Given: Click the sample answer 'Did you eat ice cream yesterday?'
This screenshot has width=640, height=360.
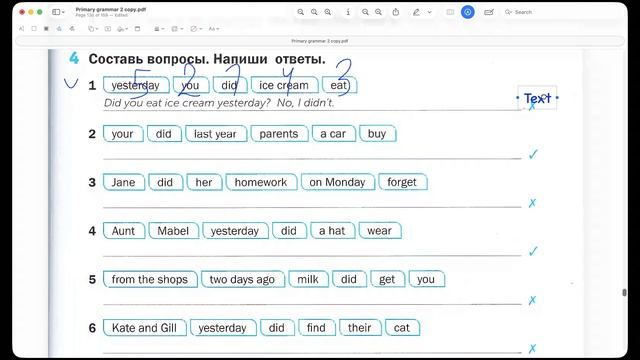Looking at the screenshot, I should click(x=187, y=103).
